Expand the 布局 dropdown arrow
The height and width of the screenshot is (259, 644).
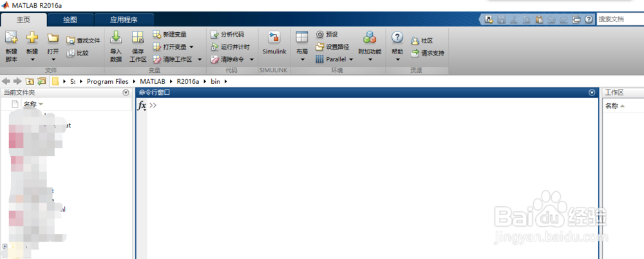click(302, 60)
